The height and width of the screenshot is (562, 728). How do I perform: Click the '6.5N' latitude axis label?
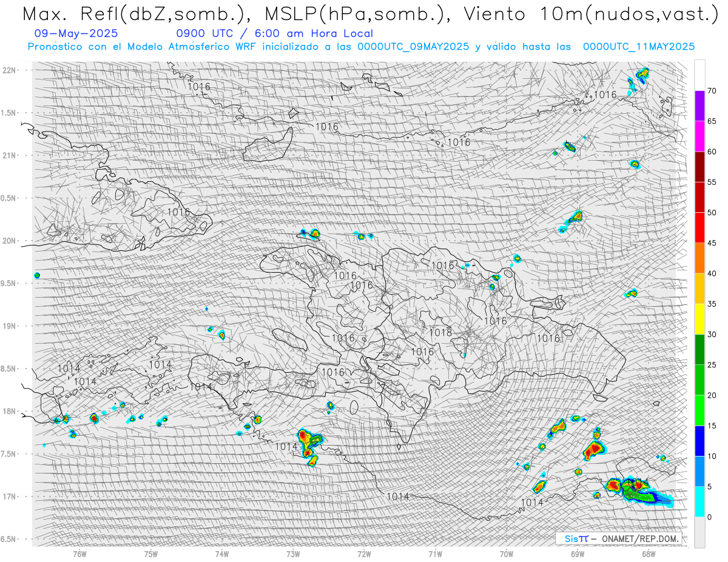point(9,539)
